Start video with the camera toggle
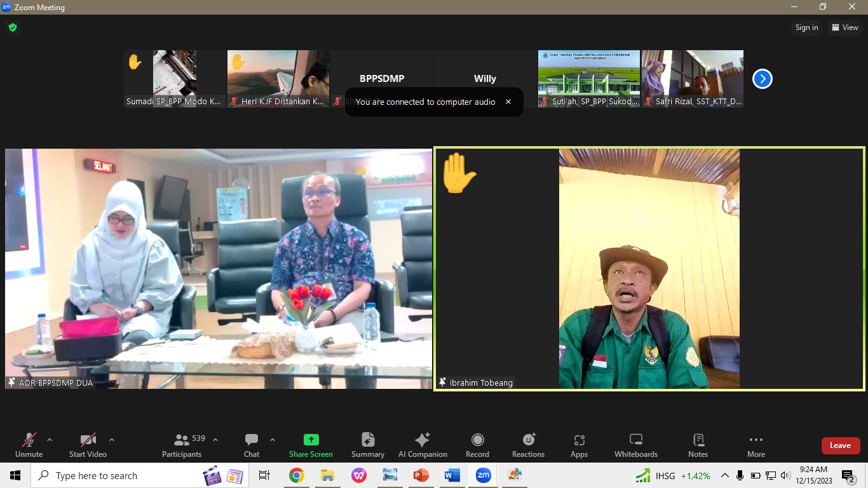 (88, 445)
